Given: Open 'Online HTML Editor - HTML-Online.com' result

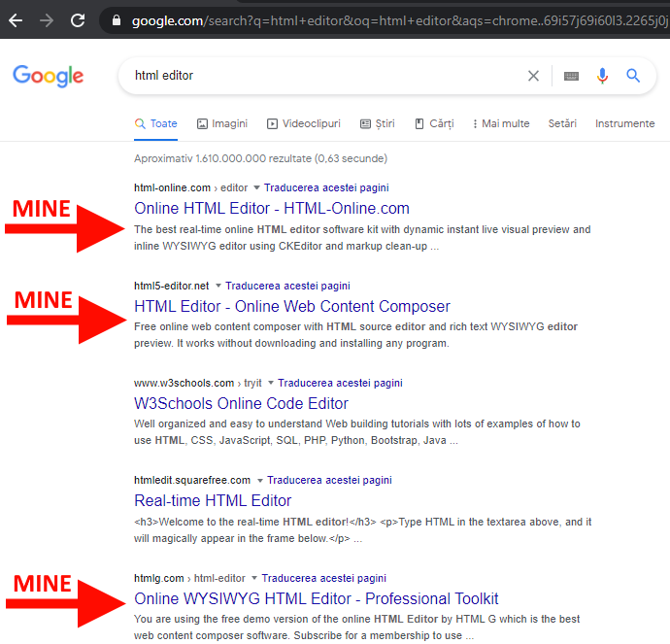Looking at the screenshot, I should (272, 209).
